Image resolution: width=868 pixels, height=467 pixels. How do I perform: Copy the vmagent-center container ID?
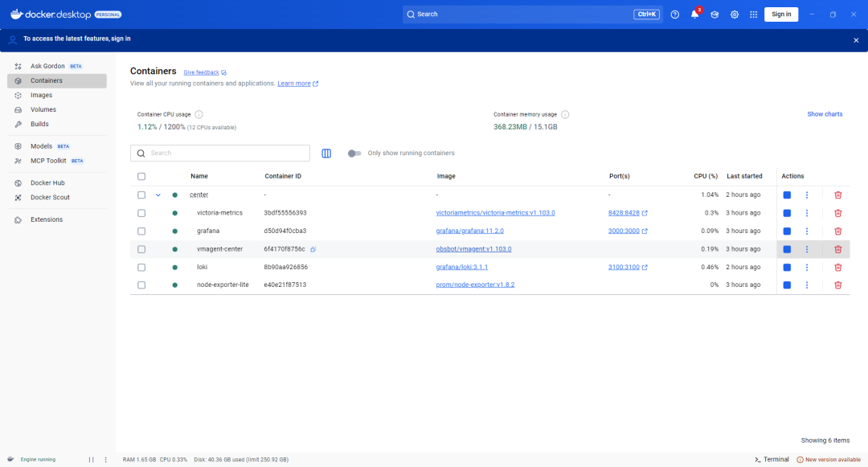click(313, 249)
